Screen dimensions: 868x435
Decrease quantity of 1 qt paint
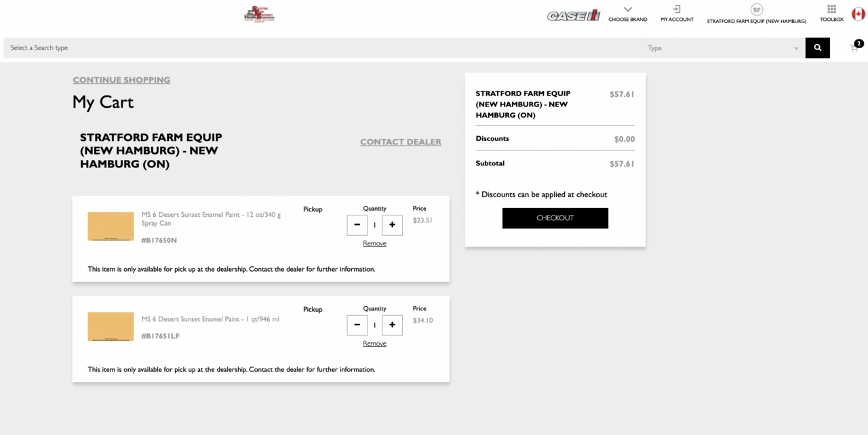click(x=357, y=325)
